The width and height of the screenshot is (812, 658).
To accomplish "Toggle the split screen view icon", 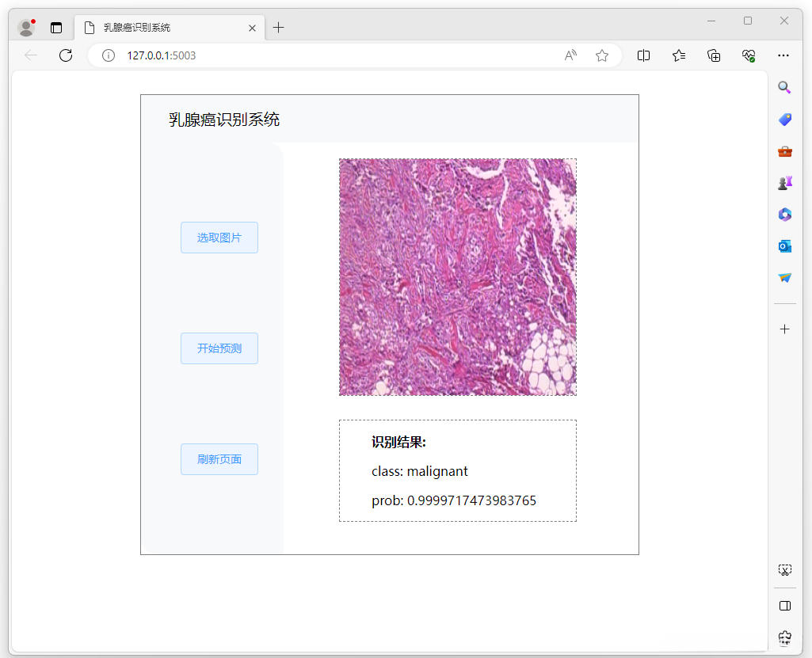I will [643, 55].
